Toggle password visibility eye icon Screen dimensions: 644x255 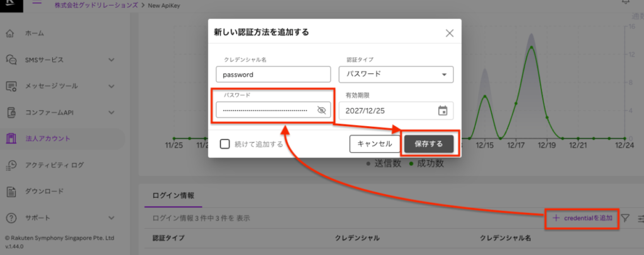click(x=321, y=111)
